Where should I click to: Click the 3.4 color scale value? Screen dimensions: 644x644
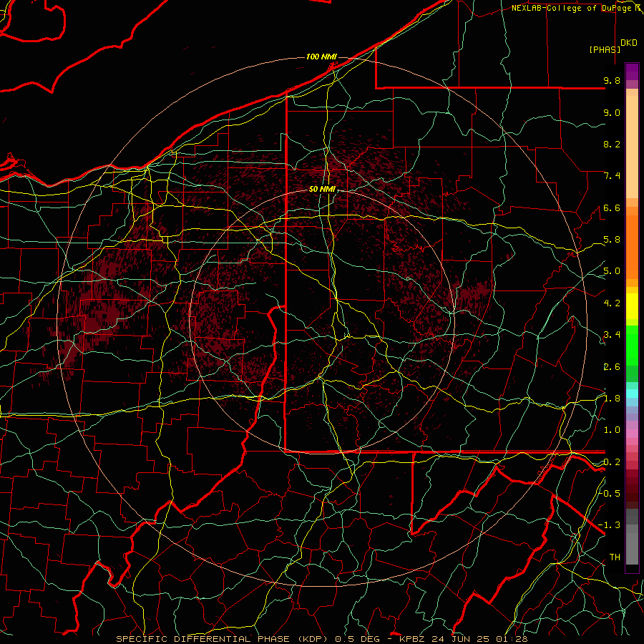[x=612, y=335]
